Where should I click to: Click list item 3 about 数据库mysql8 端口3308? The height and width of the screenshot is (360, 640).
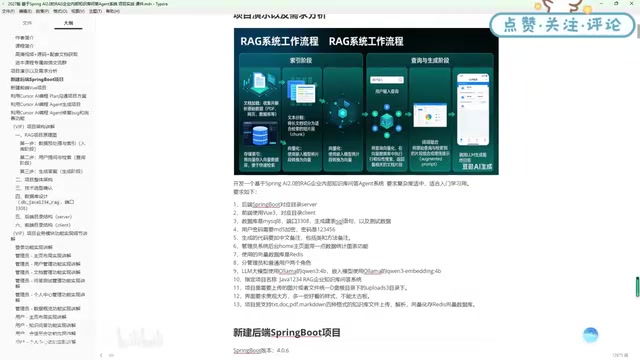(312, 221)
